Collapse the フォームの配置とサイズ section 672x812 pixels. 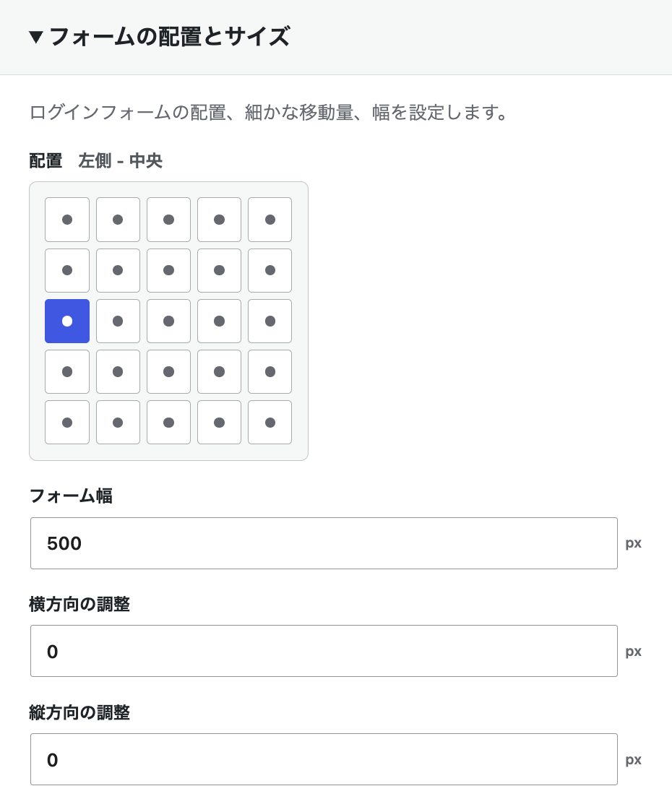tap(160, 37)
